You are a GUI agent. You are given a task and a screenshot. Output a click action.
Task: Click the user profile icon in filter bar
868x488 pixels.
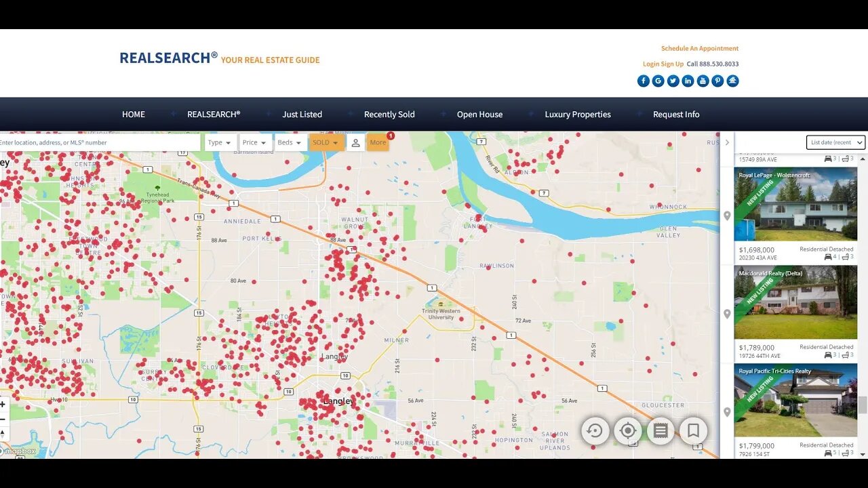point(355,142)
